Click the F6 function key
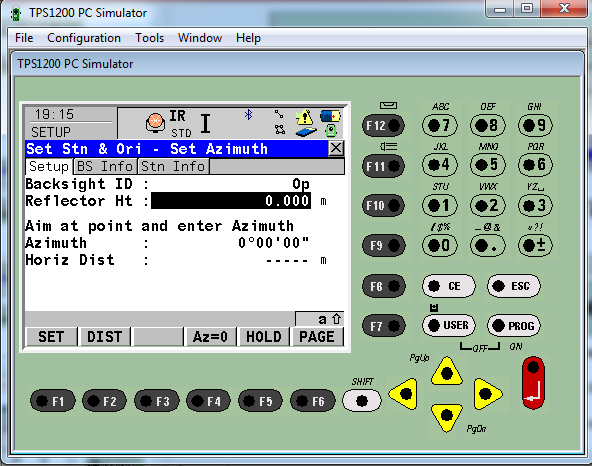Screen dimensions: 592x466 coord(312,401)
